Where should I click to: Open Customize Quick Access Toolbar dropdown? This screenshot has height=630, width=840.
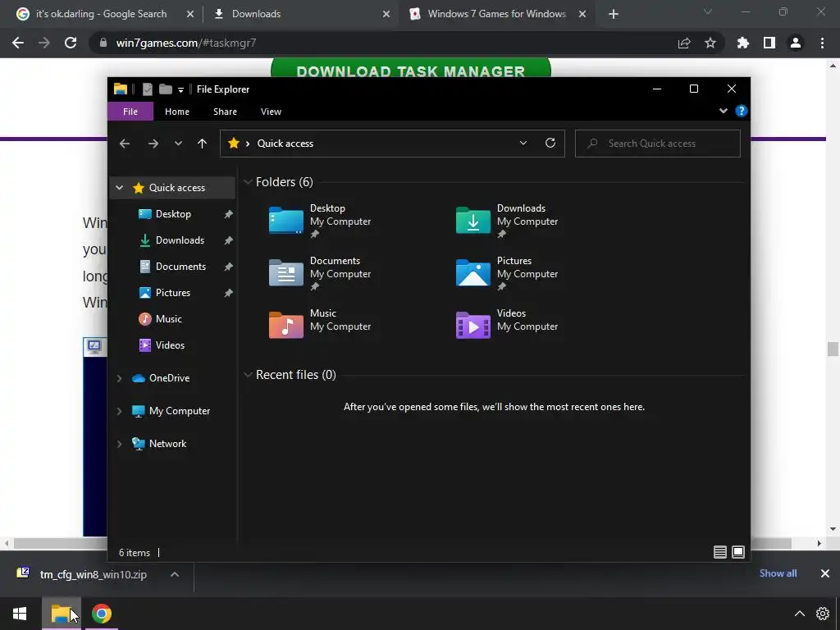click(x=181, y=90)
